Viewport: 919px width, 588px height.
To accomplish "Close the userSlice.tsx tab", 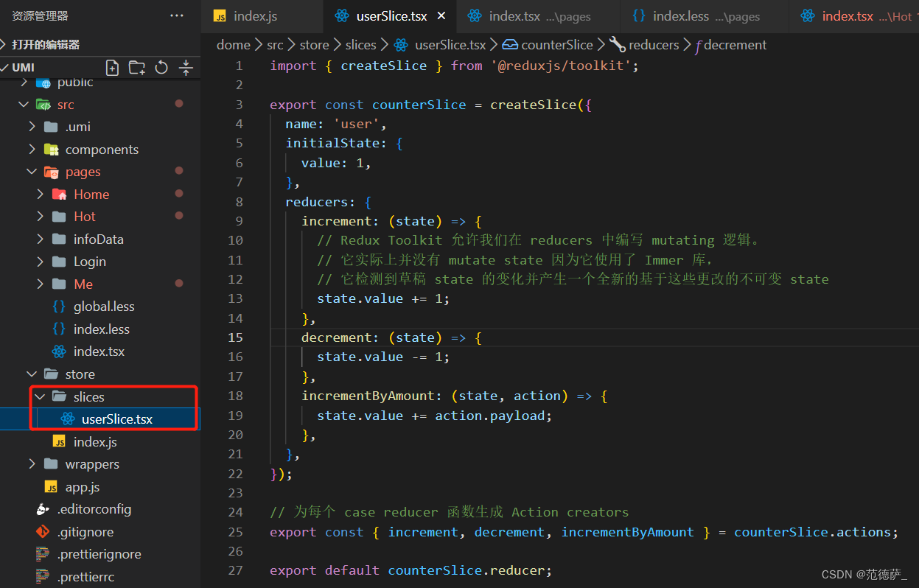I will click(441, 15).
